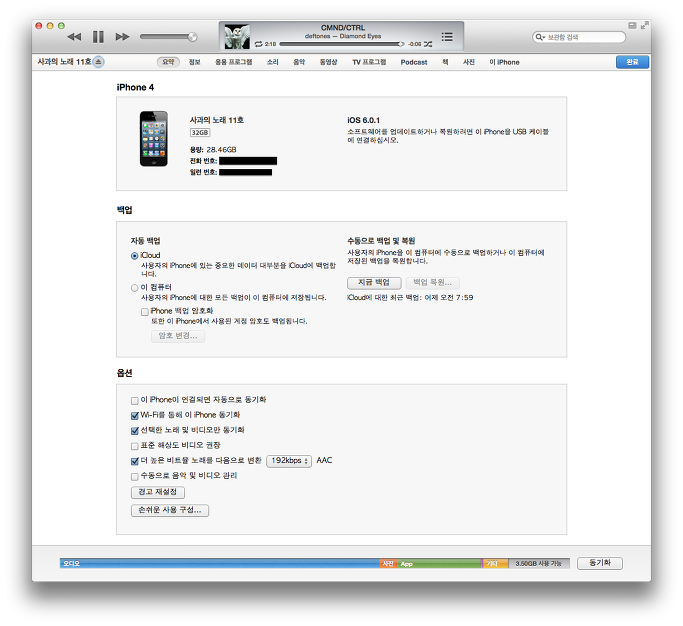Open search options magnifier dropdown

coord(540,37)
